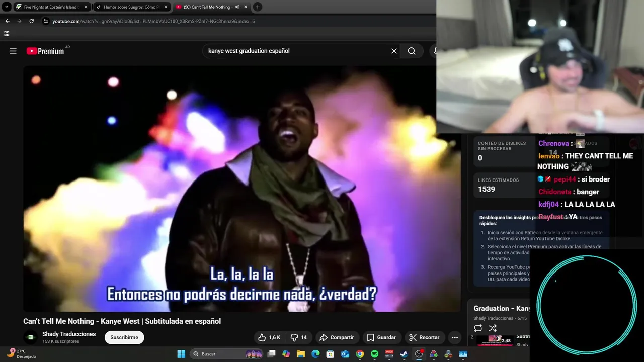The height and width of the screenshot is (362, 644).
Task: Click the Likes estimados value 1539
Action: pos(487,189)
